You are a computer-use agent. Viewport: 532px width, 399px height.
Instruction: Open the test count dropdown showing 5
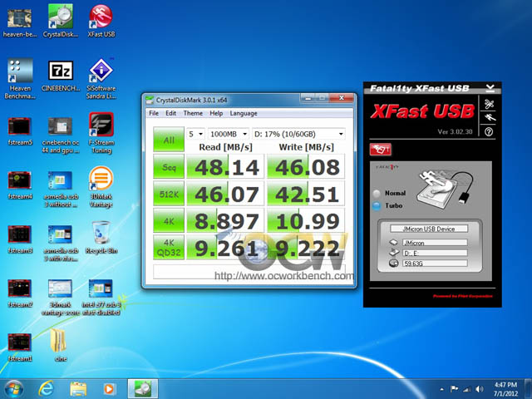[196, 134]
